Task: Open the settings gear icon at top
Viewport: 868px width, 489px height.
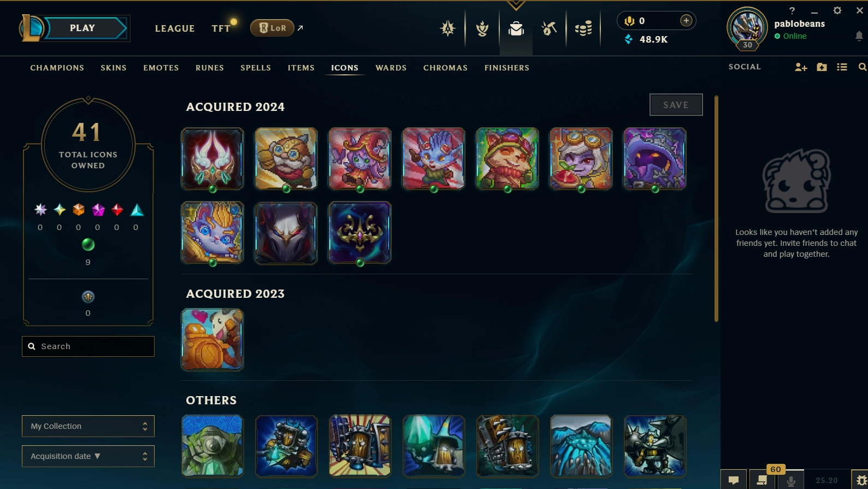Action: pyautogui.click(x=837, y=10)
